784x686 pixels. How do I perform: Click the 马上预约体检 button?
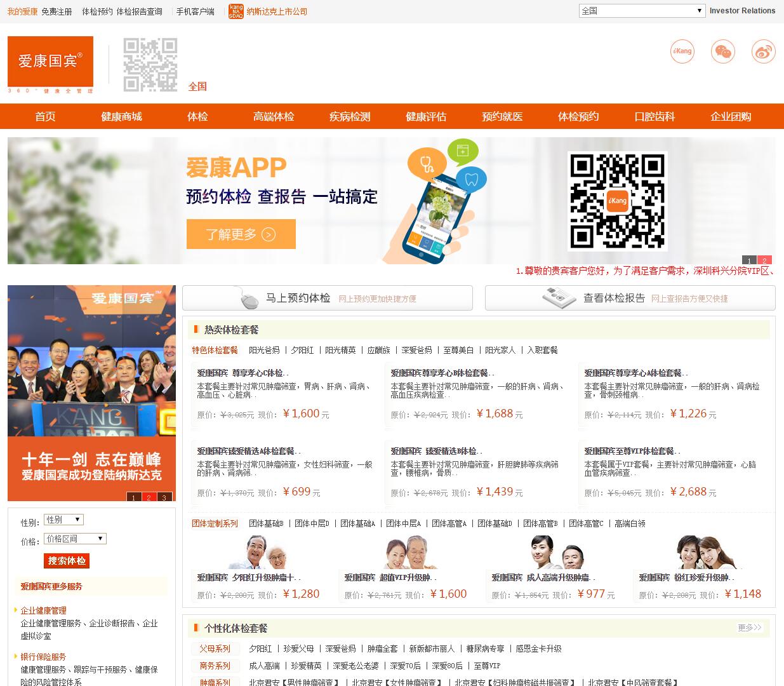(328, 298)
